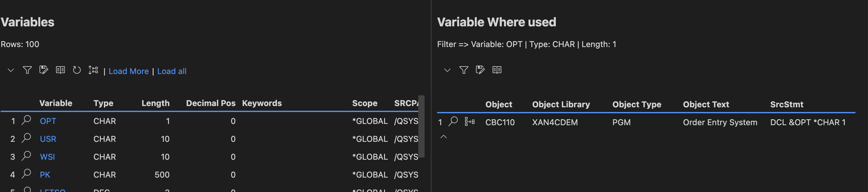Click the save-edit icon in Variables toolbar
Viewport: 868px width, 192px height.
tap(43, 70)
